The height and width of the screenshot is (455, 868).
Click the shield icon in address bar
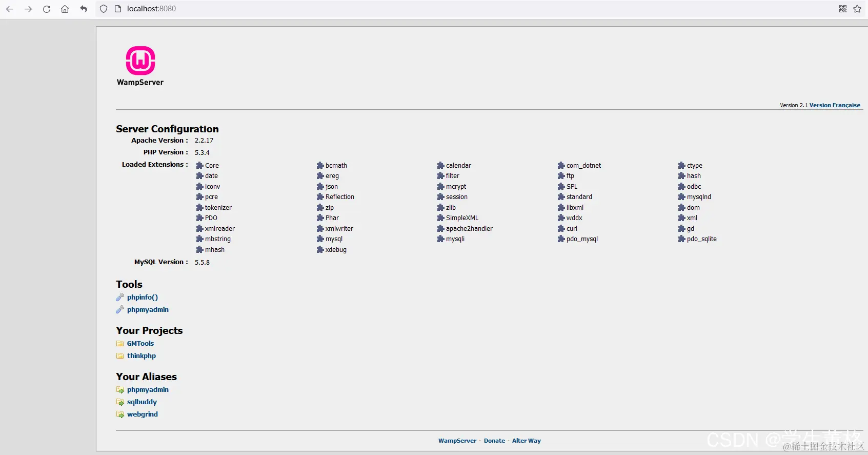tap(104, 9)
